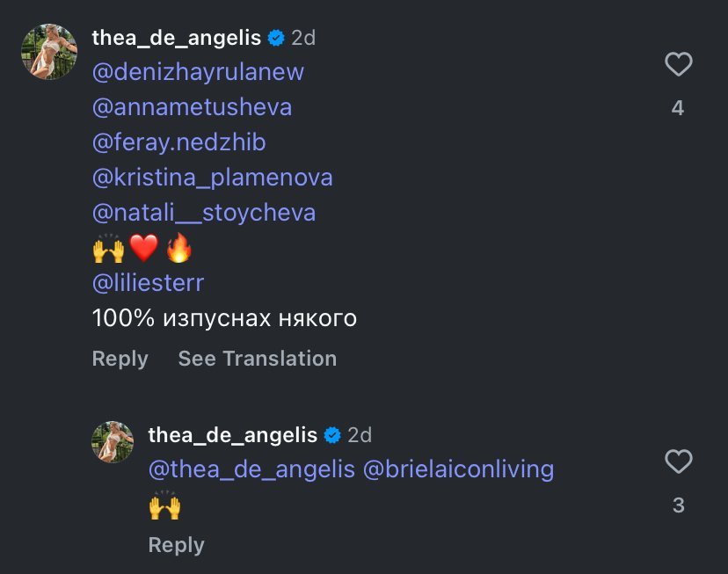Go to the @feray.nedzhib profile
The image size is (728, 574).
(x=178, y=142)
